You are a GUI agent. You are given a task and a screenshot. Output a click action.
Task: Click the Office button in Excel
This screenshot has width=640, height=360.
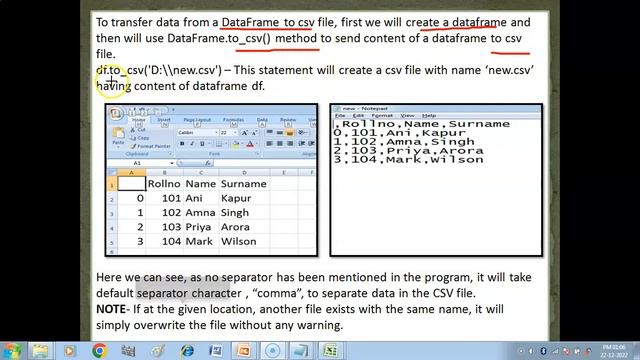pos(116,113)
